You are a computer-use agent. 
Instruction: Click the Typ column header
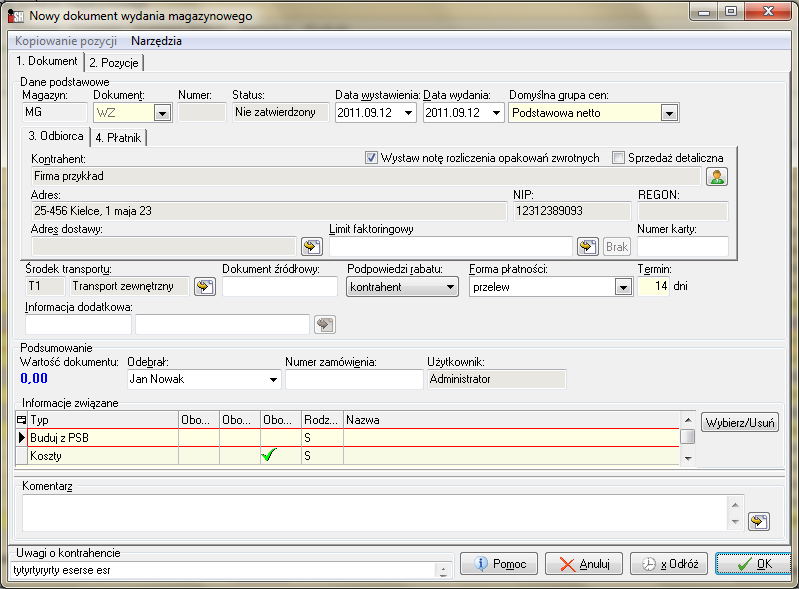point(102,420)
